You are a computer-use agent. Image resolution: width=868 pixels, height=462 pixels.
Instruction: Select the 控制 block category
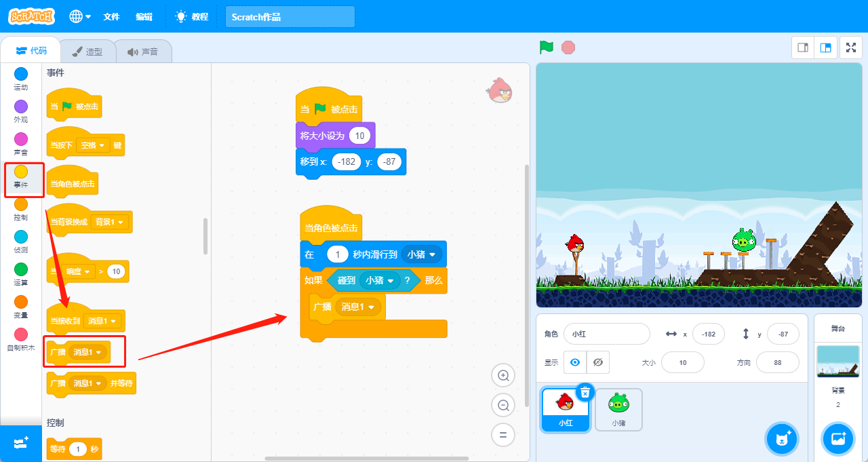(x=21, y=209)
